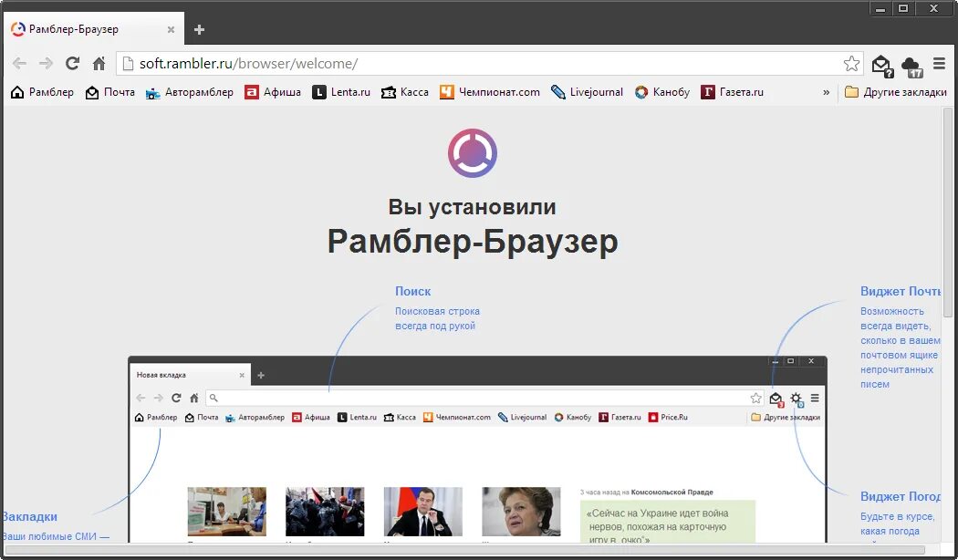Open the Другие закладки folder
958x560 pixels.
(896, 92)
